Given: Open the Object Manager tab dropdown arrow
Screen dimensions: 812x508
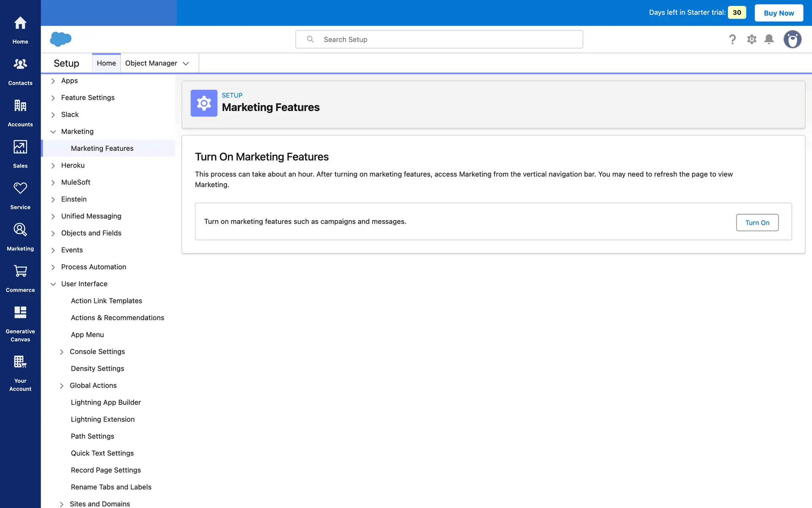Looking at the screenshot, I should pos(186,63).
